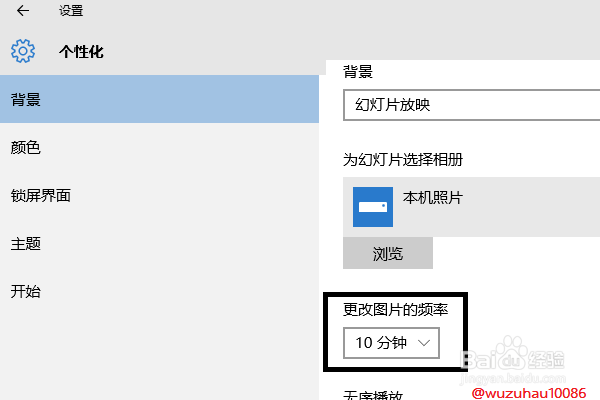Go to the 锁屏界面 section
This screenshot has width=600, height=400.
pos(40,196)
